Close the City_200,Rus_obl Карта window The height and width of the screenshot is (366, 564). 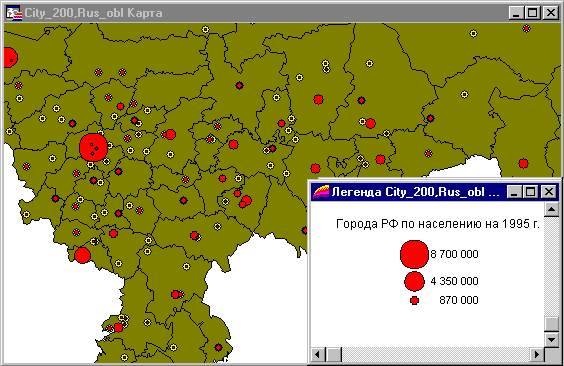tap(550, 13)
